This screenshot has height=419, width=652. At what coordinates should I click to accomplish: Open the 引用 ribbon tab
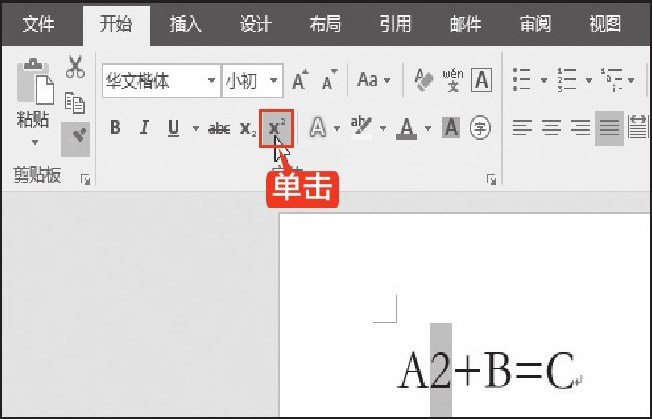click(x=395, y=24)
